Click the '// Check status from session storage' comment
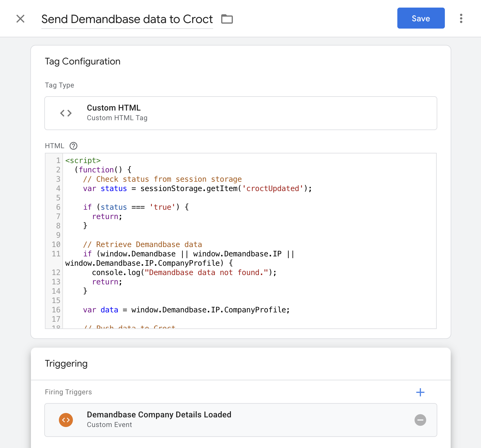 pyautogui.click(x=162, y=179)
